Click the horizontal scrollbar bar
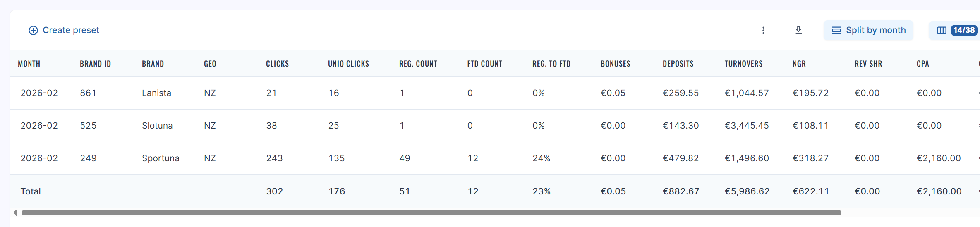Image resolution: width=980 pixels, height=227 pixels. pyautogui.click(x=431, y=213)
